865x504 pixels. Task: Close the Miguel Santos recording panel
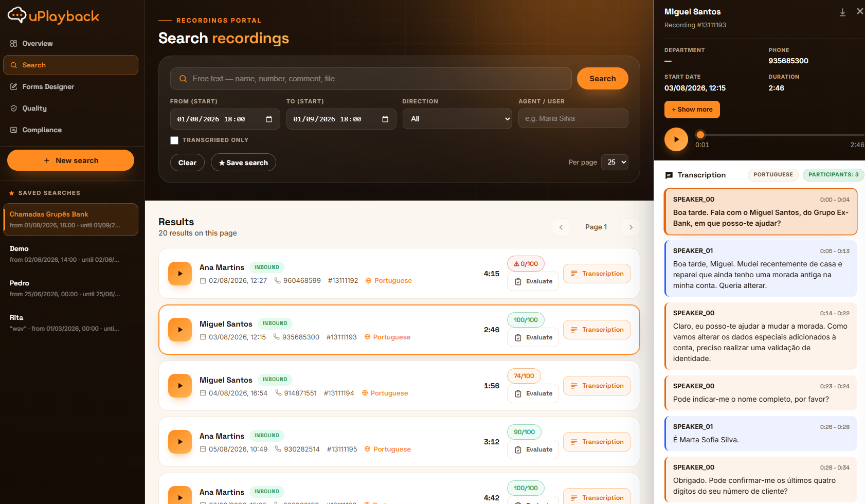(860, 11)
